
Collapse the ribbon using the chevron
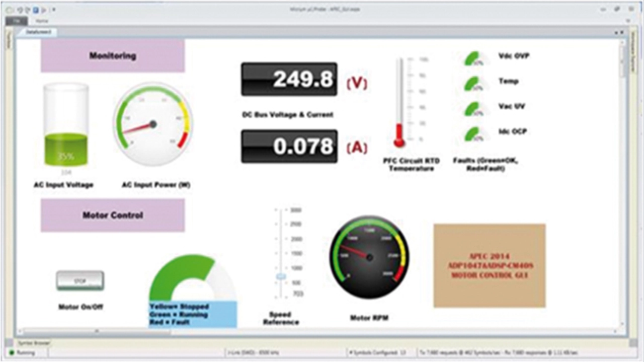point(627,21)
